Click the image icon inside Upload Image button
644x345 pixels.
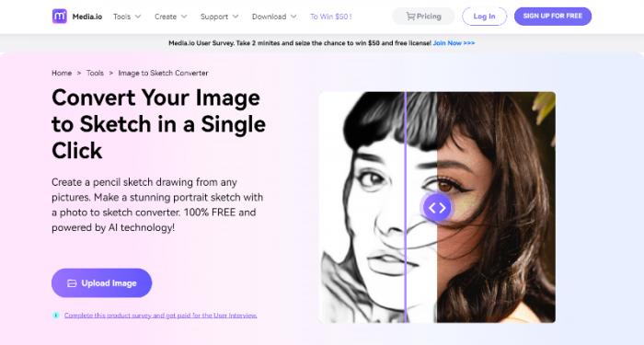tap(72, 283)
